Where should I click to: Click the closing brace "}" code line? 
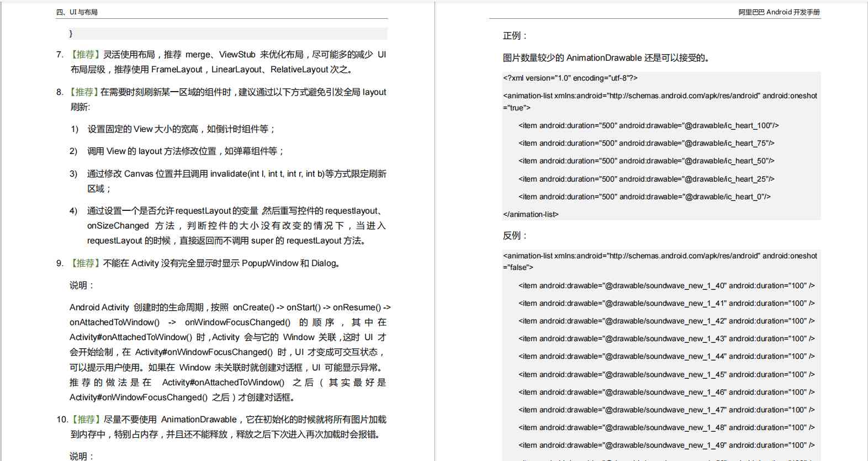71,33
